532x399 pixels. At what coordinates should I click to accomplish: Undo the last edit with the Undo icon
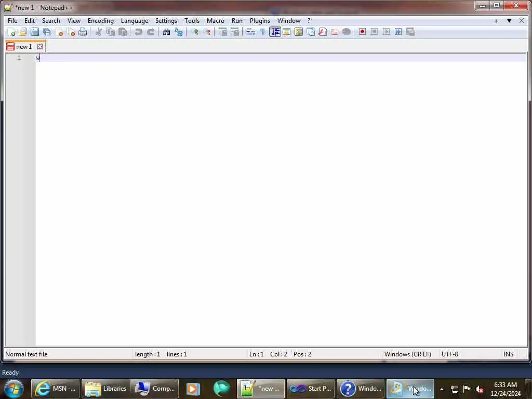pos(138,32)
